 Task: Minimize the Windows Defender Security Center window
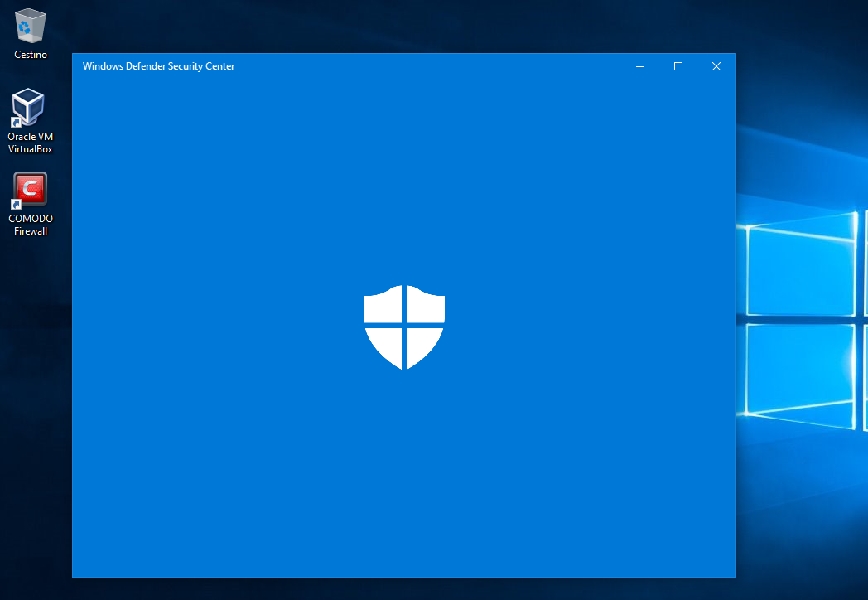point(640,66)
